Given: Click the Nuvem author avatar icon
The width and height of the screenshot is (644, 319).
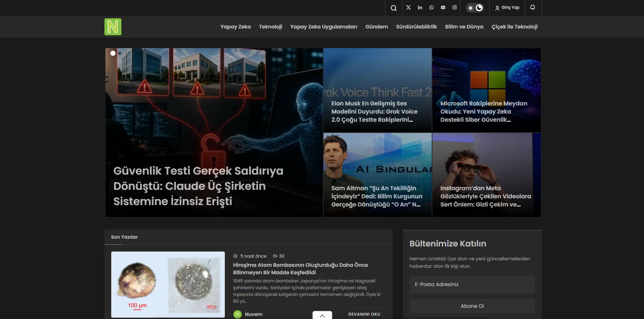Looking at the screenshot, I should (237, 314).
